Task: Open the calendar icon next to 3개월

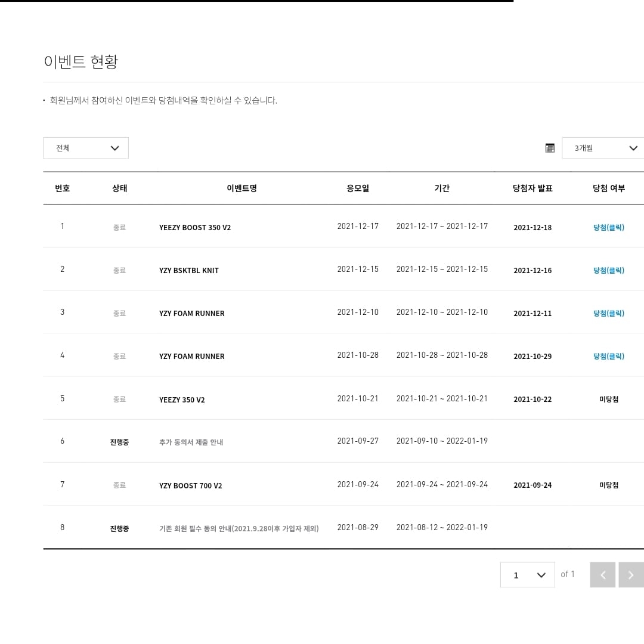Action: (x=550, y=148)
